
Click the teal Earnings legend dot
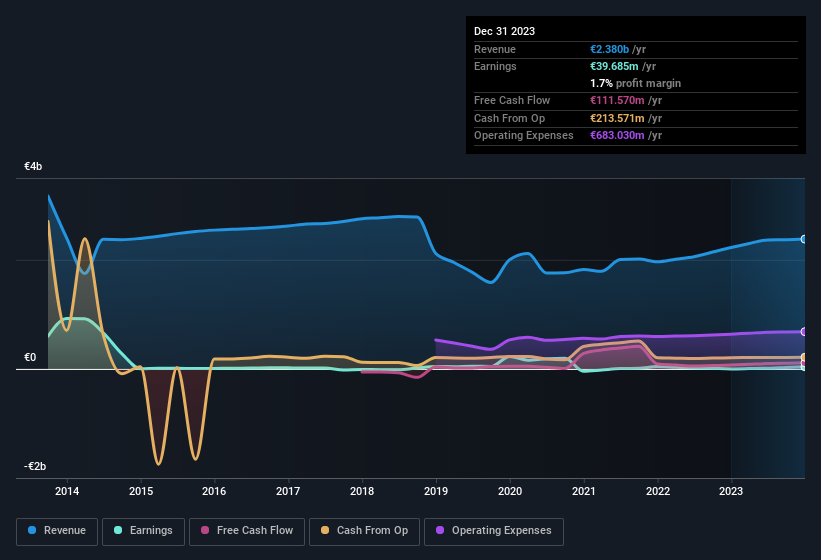(x=118, y=530)
